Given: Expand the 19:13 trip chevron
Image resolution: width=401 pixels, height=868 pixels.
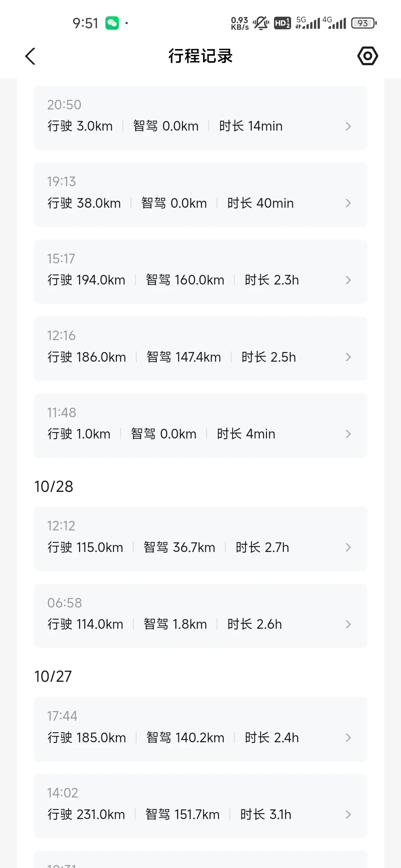Looking at the screenshot, I should pos(348,203).
